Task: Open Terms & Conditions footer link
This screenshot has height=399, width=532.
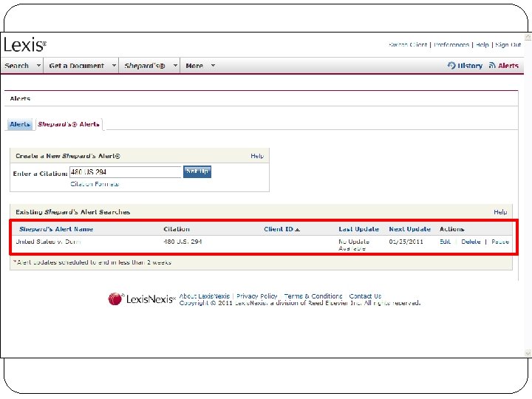Action: [x=313, y=296]
